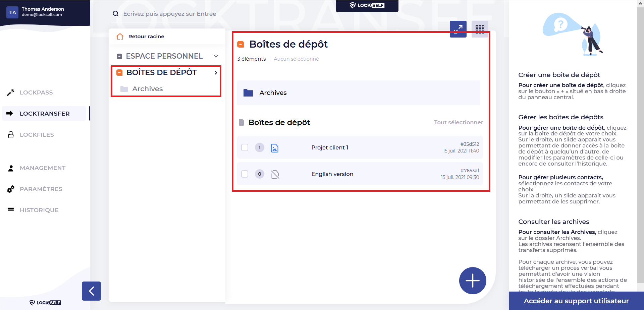Click the search field placeholder text

(170, 14)
